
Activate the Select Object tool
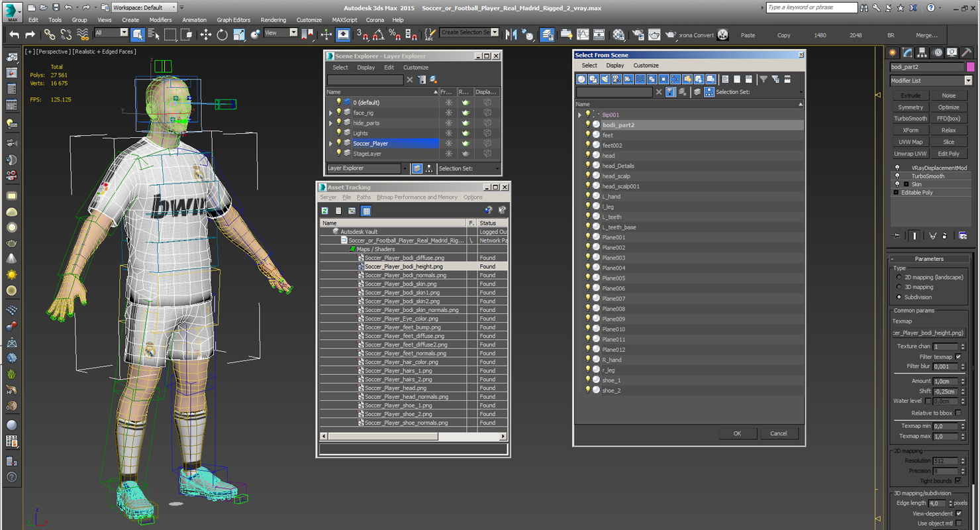tap(138, 34)
